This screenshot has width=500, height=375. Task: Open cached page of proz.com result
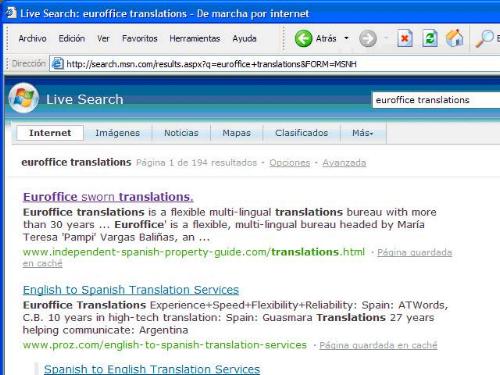378,345
